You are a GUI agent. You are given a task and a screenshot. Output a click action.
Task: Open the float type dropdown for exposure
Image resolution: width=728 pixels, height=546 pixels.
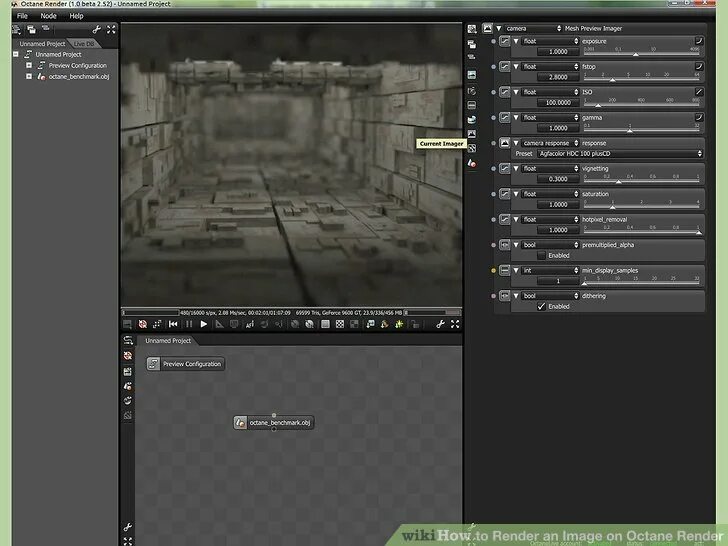(550, 41)
